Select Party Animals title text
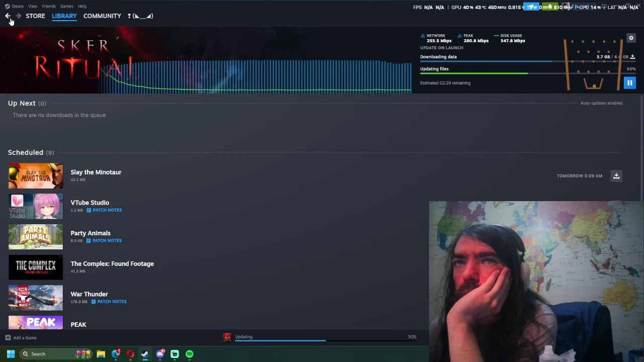644x362 pixels. click(91, 233)
